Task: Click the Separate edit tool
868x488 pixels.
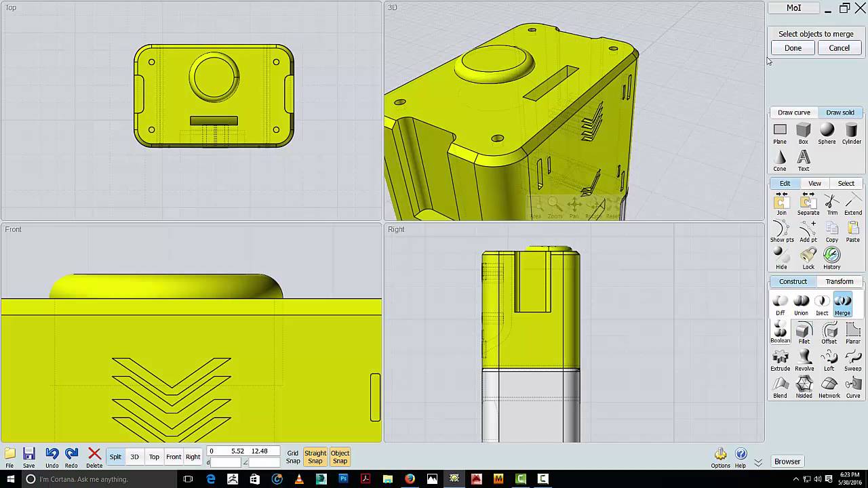Action: point(808,204)
